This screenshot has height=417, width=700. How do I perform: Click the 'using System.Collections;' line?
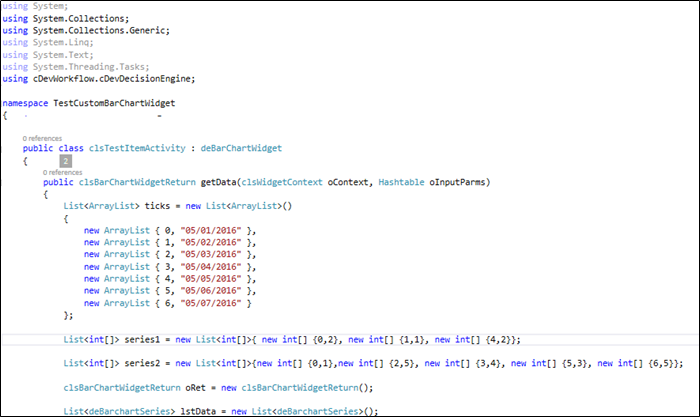[x=66, y=19]
